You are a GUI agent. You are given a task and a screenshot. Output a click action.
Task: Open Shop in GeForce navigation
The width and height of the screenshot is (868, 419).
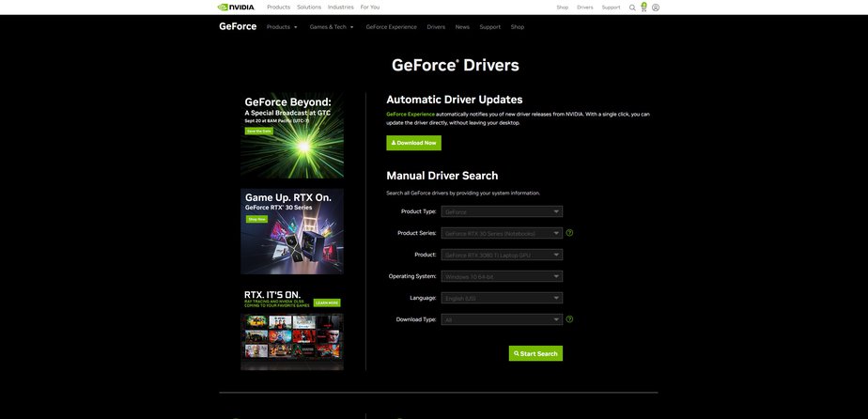click(518, 27)
